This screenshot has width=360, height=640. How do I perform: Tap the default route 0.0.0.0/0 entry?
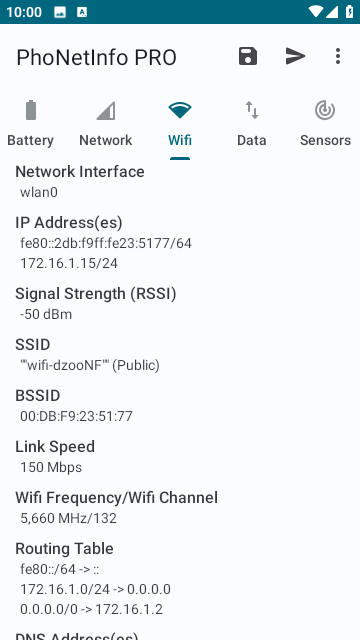click(x=91, y=609)
